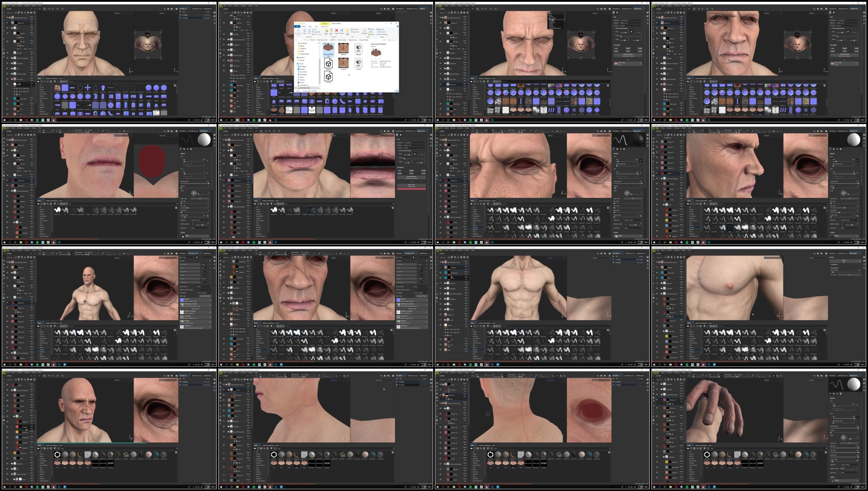The width and height of the screenshot is (868, 491).
Task: Click History in File Explorer's Open group
Action: 372,34
